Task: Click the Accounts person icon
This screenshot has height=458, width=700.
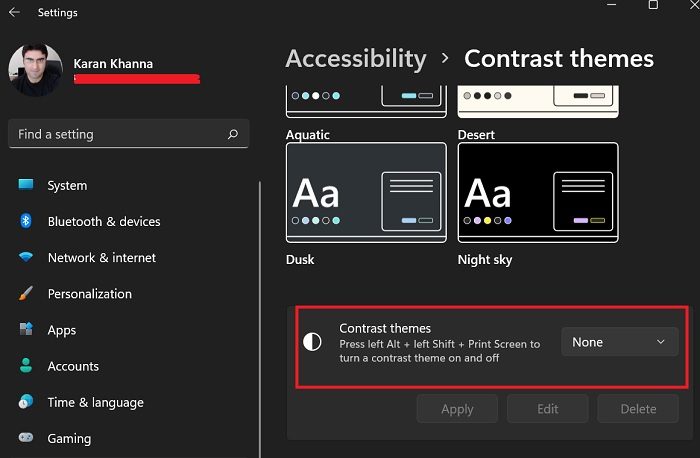Action: point(26,366)
